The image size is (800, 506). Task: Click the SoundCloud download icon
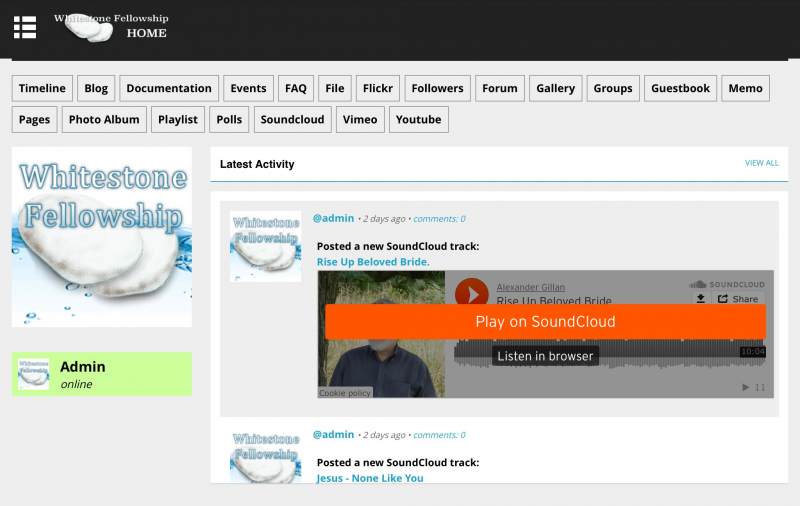tap(701, 299)
